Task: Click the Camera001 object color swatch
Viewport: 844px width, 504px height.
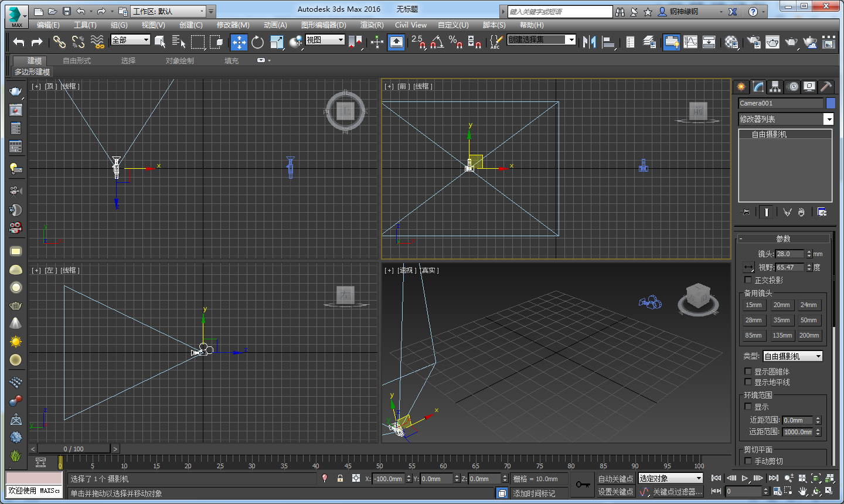Action: click(x=830, y=103)
